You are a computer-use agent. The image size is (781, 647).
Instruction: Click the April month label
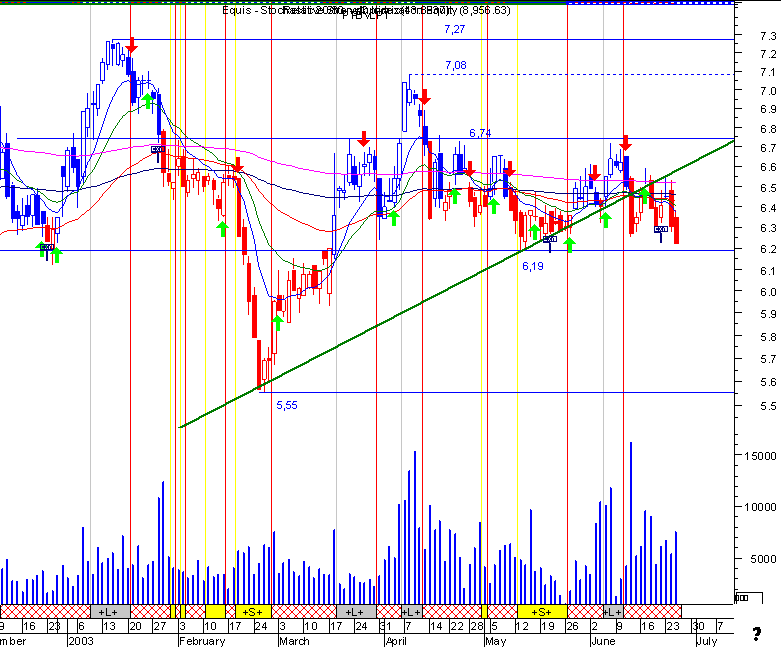coord(396,641)
